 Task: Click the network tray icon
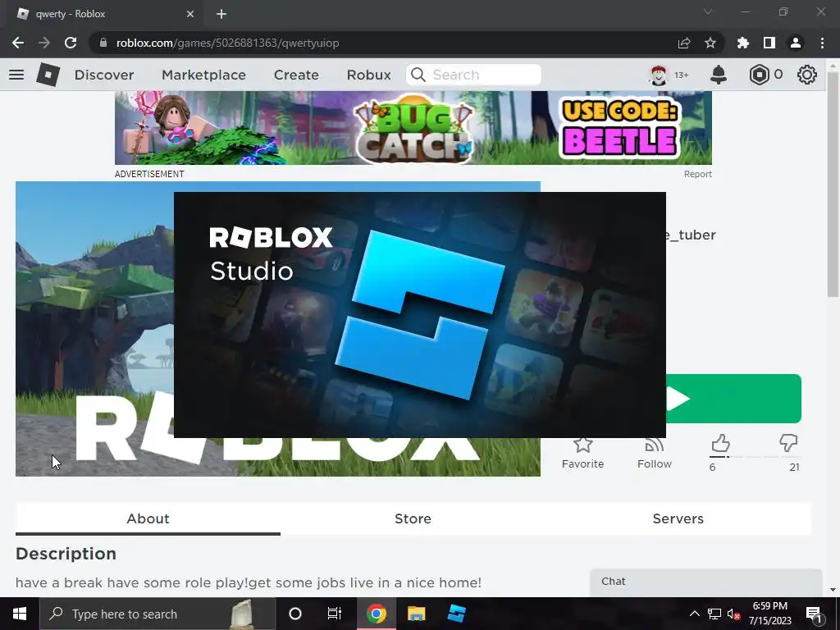tap(714, 614)
